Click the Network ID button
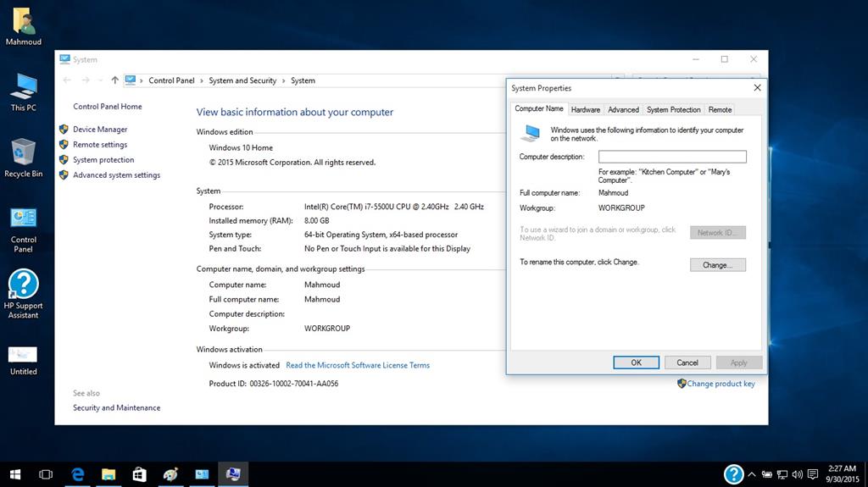This screenshot has height=487, width=868. pyautogui.click(x=717, y=232)
